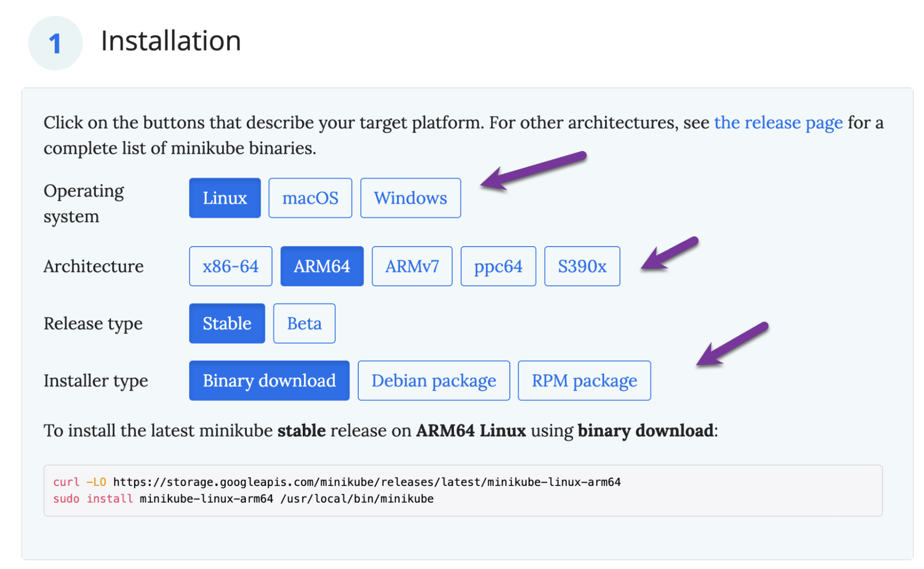The height and width of the screenshot is (569, 924).
Task: Confirm ARM64 as the selected architecture
Action: tap(322, 266)
